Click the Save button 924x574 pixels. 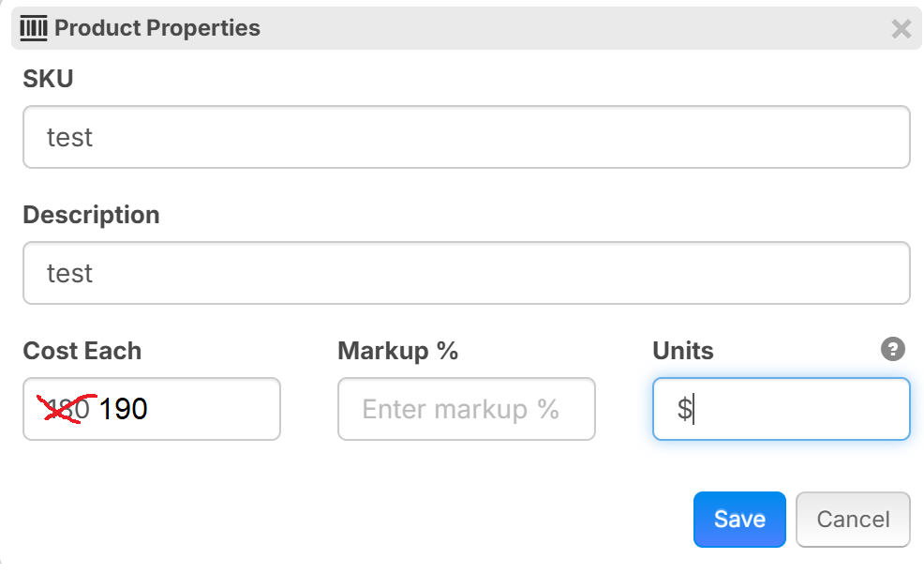point(739,520)
